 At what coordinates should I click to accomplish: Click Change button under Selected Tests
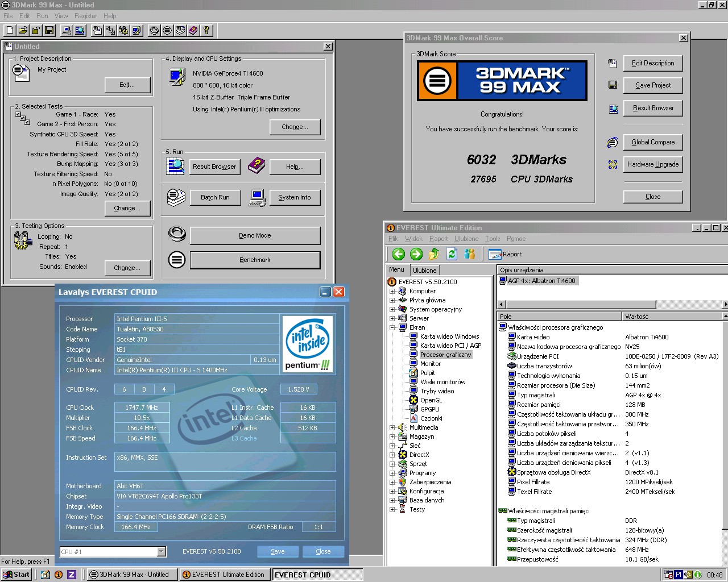coord(127,209)
